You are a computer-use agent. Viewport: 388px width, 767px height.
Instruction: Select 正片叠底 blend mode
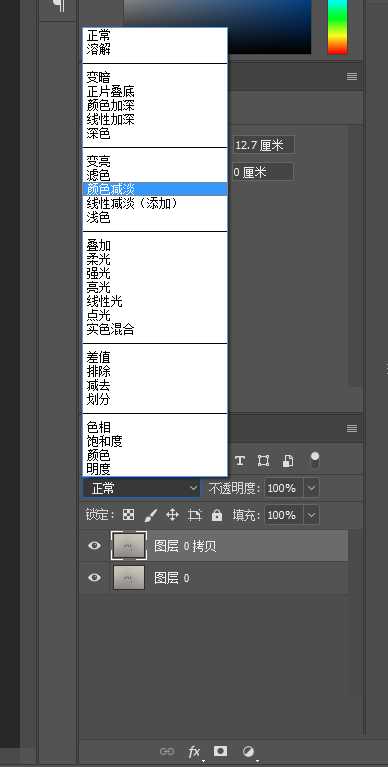pyautogui.click(x=155, y=91)
